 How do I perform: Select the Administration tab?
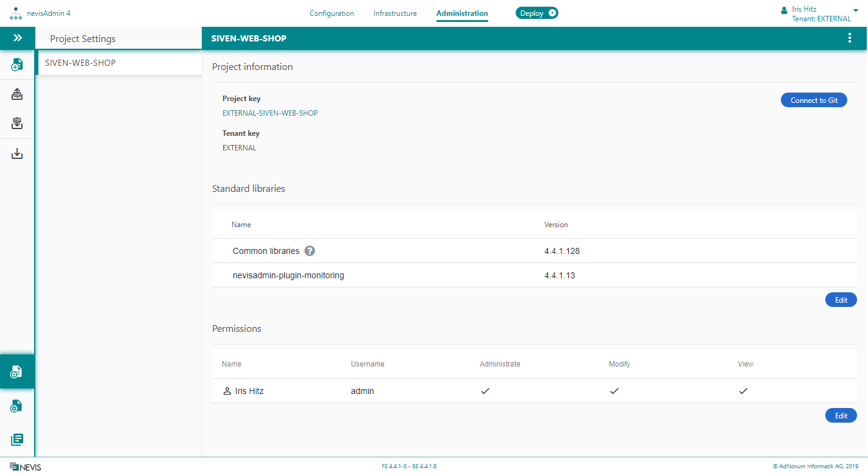462,13
